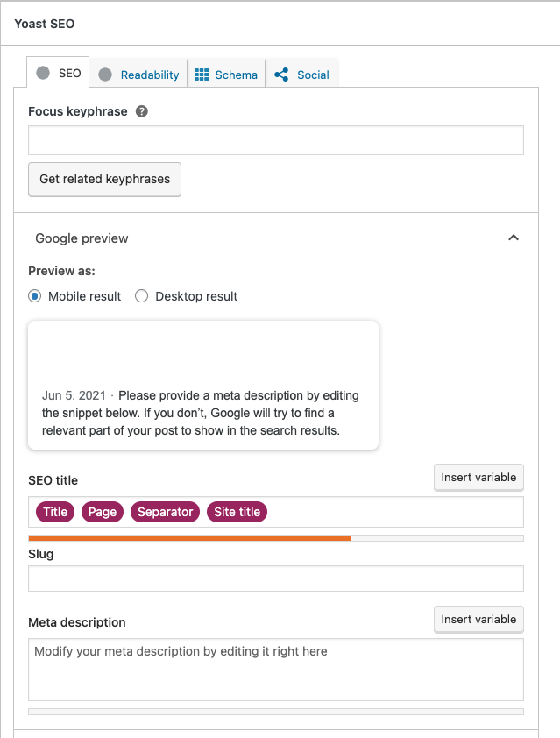The image size is (560, 738).
Task: Open the Social tab
Action: (x=301, y=74)
